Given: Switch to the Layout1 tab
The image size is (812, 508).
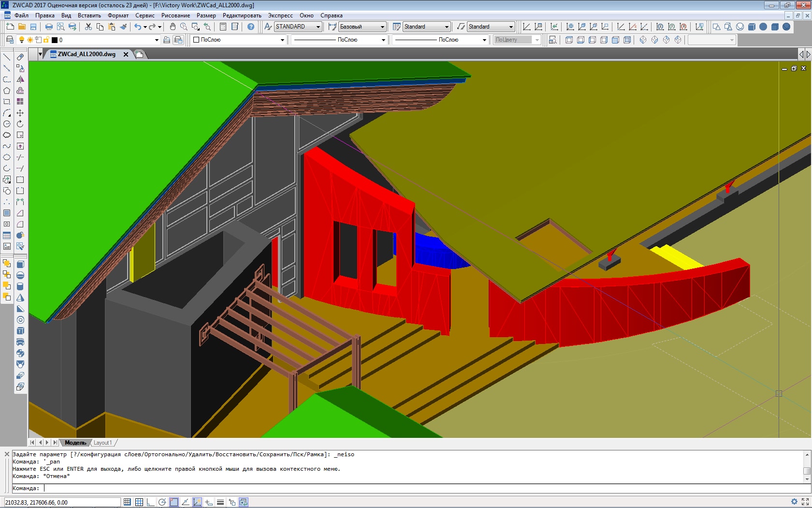Looking at the screenshot, I should pyautogui.click(x=102, y=443).
